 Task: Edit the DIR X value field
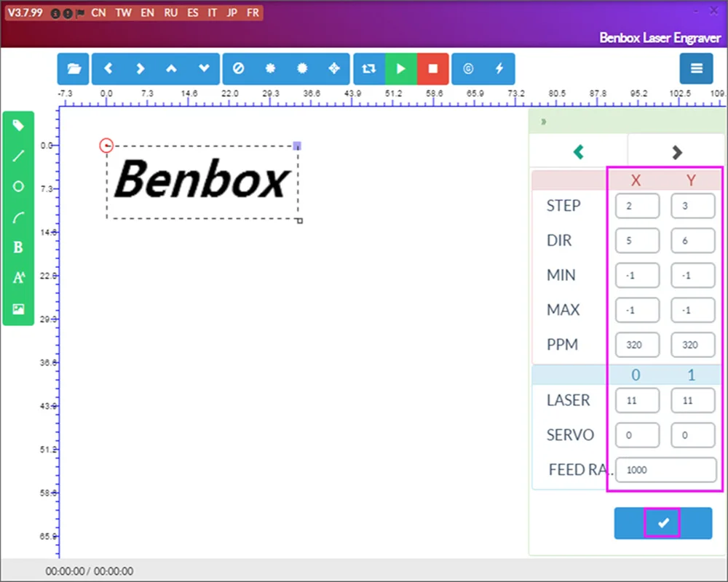point(637,240)
